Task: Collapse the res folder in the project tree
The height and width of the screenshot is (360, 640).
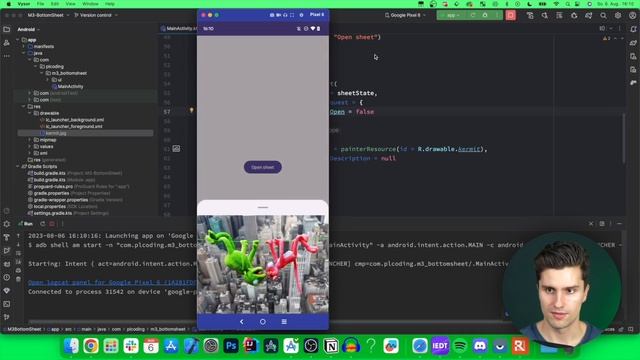Action: (x=24, y=107)
